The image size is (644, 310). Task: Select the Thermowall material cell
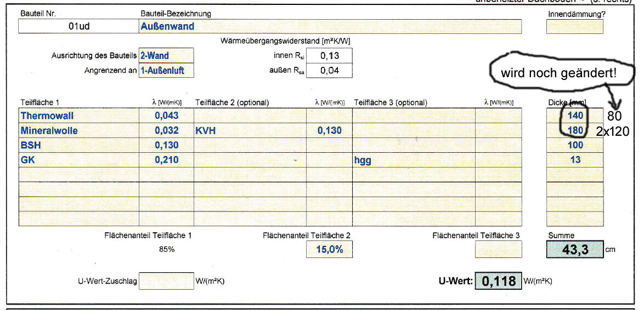78,116
